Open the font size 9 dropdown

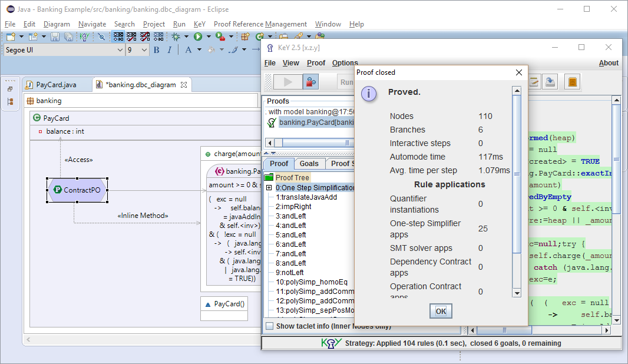144,50
